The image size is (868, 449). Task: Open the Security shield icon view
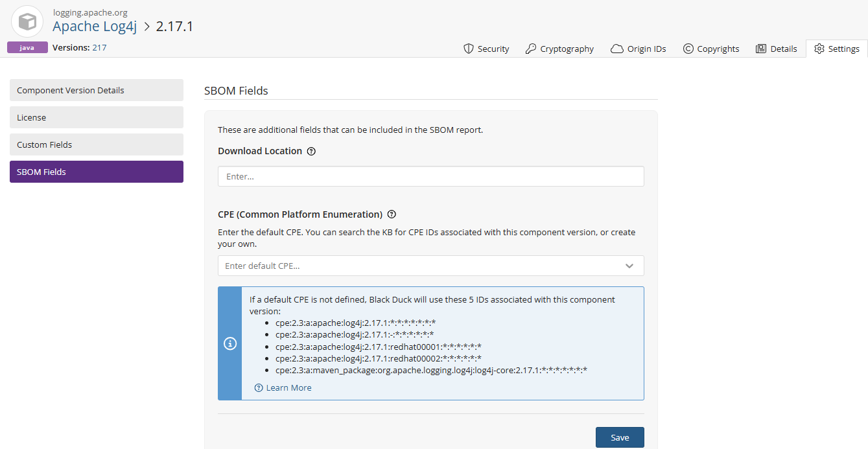(x=468, y=48)
